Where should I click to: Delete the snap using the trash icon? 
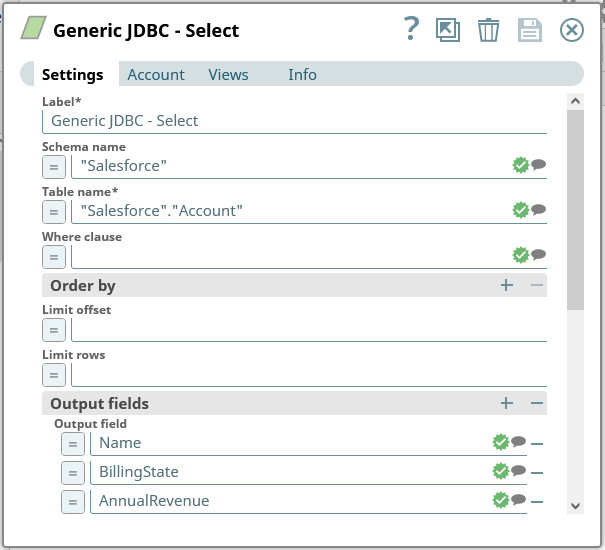coord(488,30)
